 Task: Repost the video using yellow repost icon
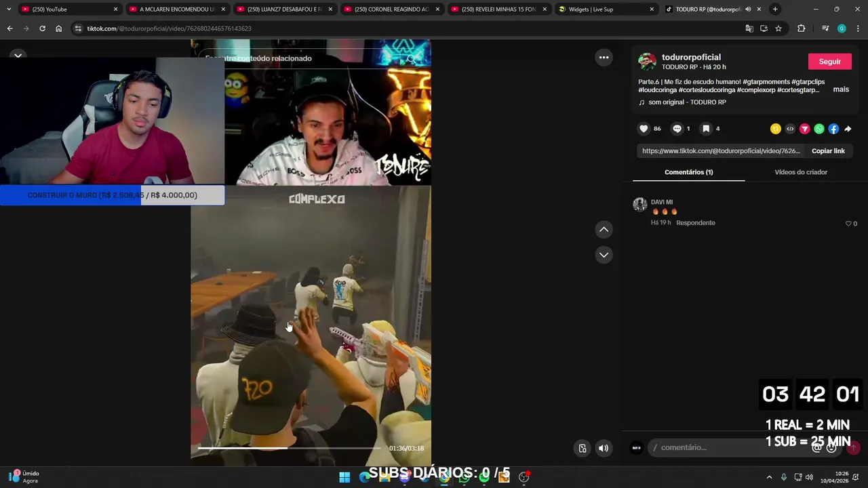[776, 129]
